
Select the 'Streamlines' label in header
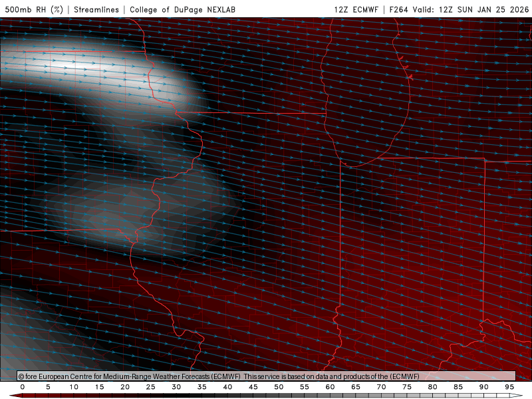[x=96, y=9]
